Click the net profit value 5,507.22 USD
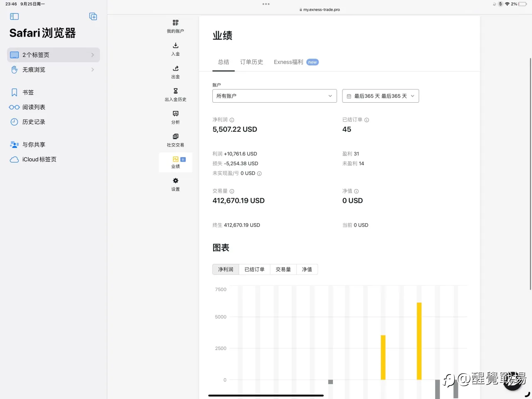This screenshot has height=399, width=532. (x=235, y=129)
